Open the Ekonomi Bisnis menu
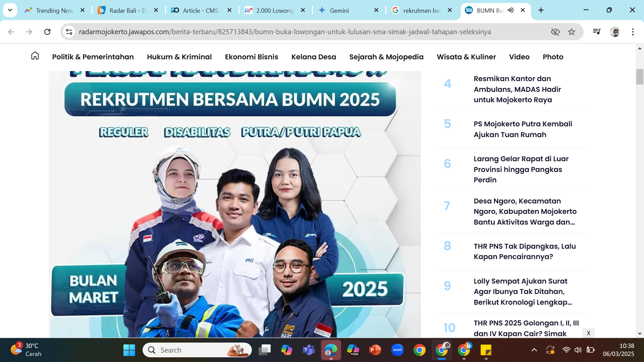Screen dimensions: 644x362 [x=252, y=57]
